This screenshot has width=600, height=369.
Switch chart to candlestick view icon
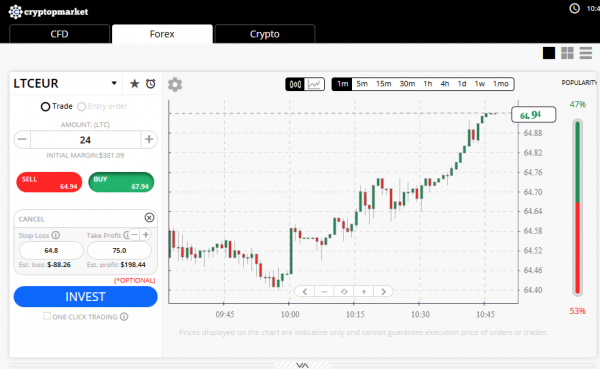pyautogui.click(x=295, y=84)
